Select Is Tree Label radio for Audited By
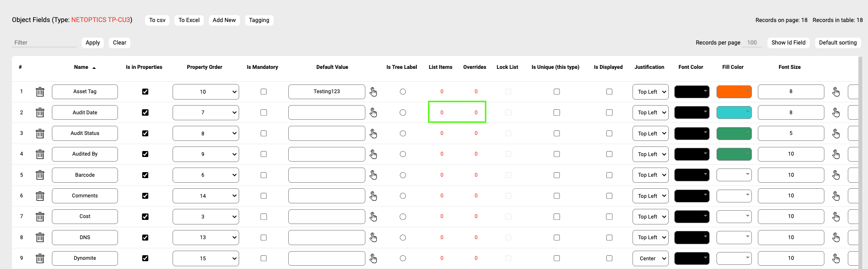Image resolution: width=868 pixels, height=269 pixels. point(403,154)
